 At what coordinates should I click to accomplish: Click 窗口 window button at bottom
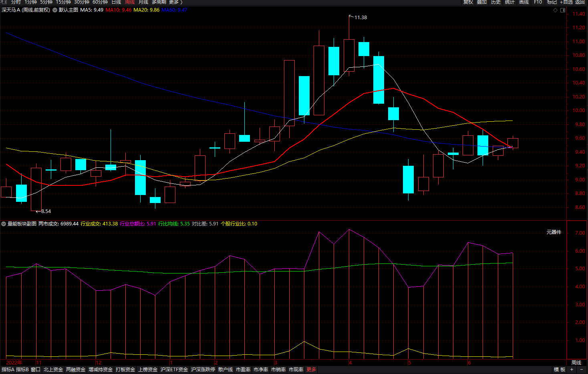(36, 370)
